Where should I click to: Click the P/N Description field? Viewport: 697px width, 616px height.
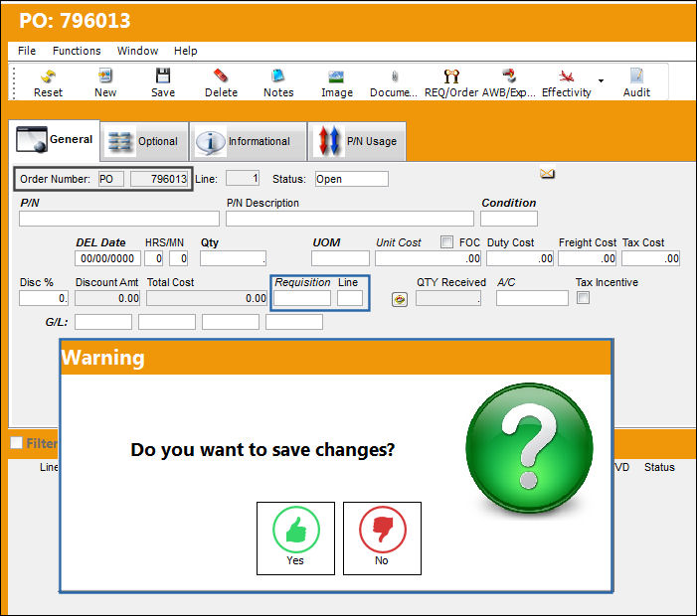(x=350, y=219)
